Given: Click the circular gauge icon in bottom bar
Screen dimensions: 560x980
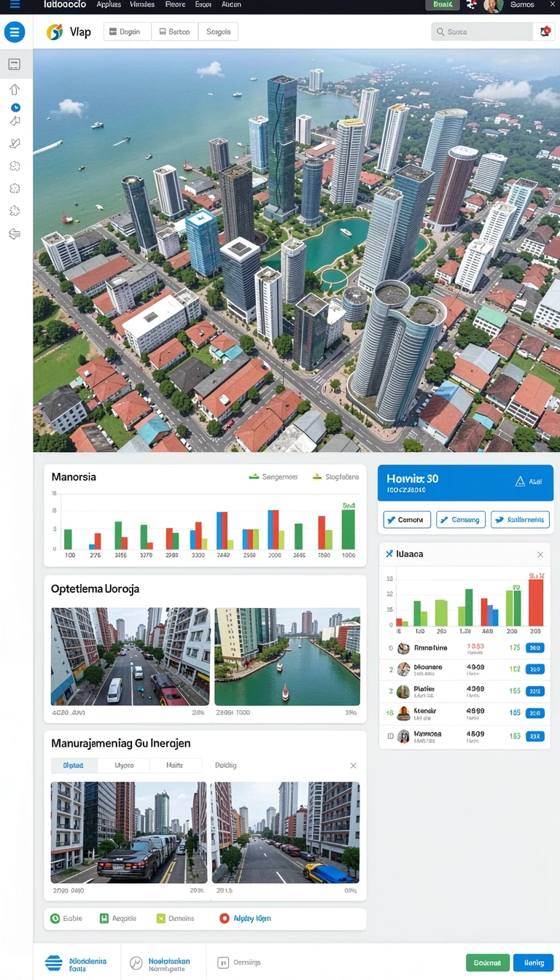Looking at the screenshot, I should pyautogui.click(x=136, y=963).
